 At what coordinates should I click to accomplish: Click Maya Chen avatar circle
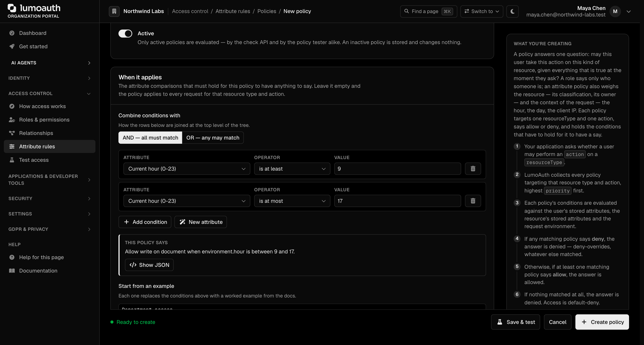[615, 11]
